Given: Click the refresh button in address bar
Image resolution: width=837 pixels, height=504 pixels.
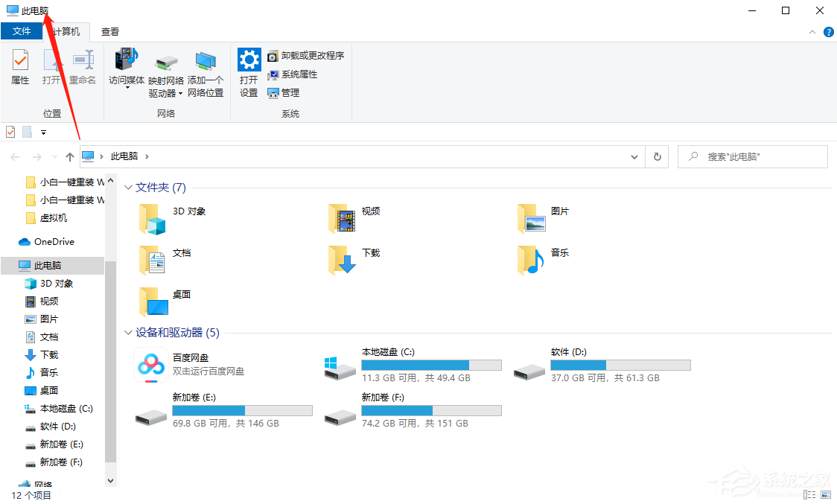Looking at the screenshot, I should pyautogui.click(x=656, y=156).
